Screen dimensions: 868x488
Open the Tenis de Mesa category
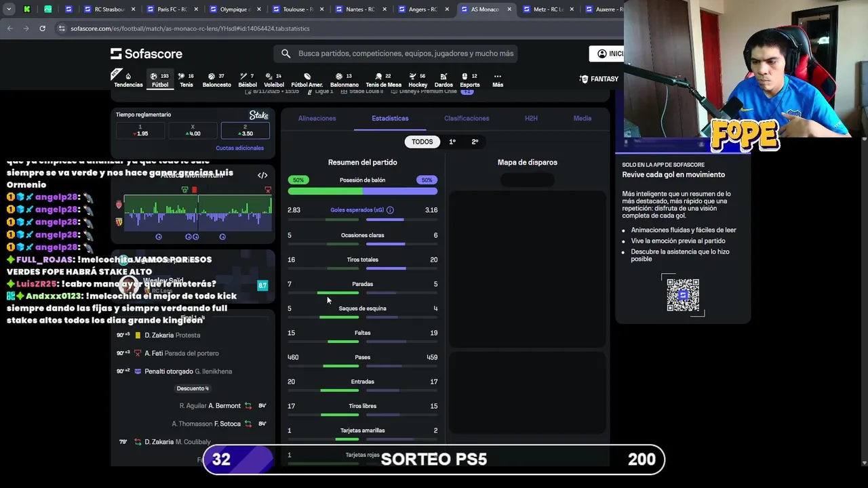click(383, 80)
